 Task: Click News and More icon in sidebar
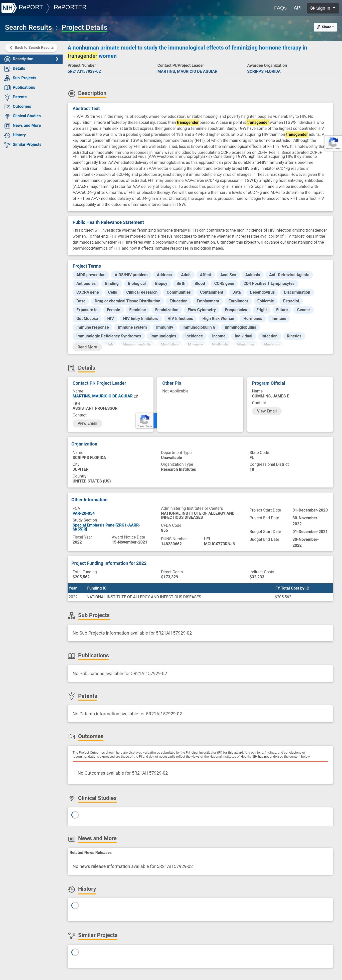(7, 126)
